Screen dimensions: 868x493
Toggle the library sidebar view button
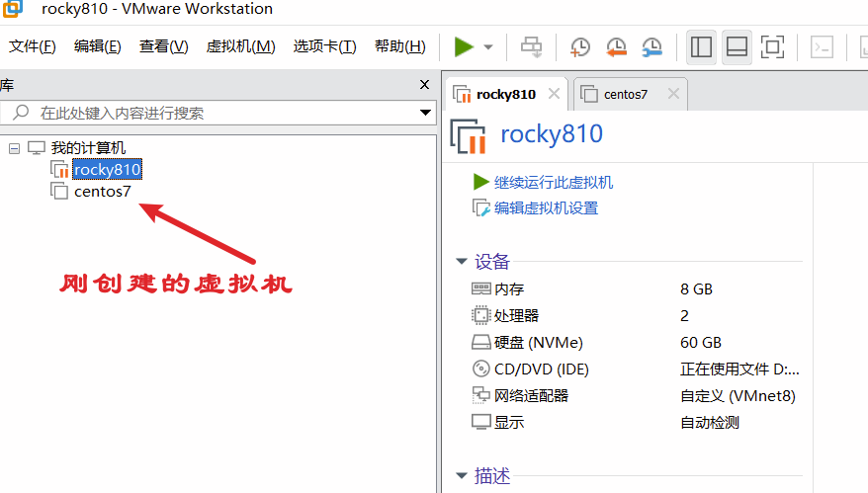(x=701, y=47)
